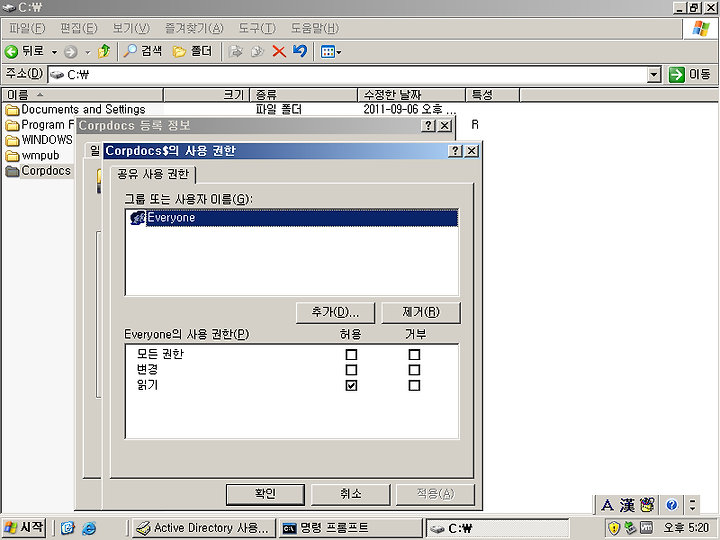The image size is (720, 540).
Task: Undo with the blue arrow icon
Action: pos(300,51)
